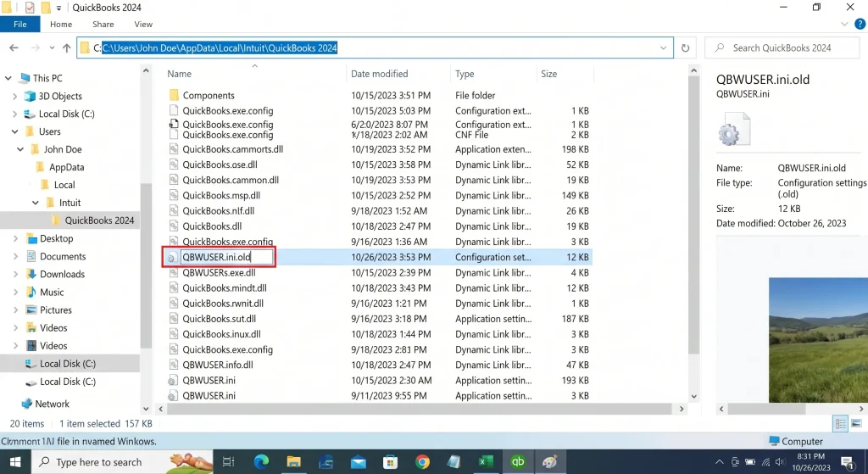Click the landscape preview thumbnail image

click(x=818, y=340)
